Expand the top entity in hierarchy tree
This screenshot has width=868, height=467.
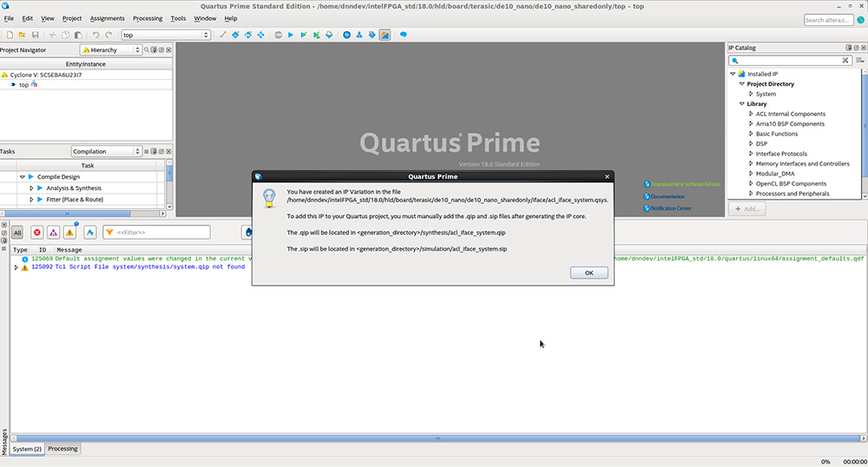pos(13,85)
